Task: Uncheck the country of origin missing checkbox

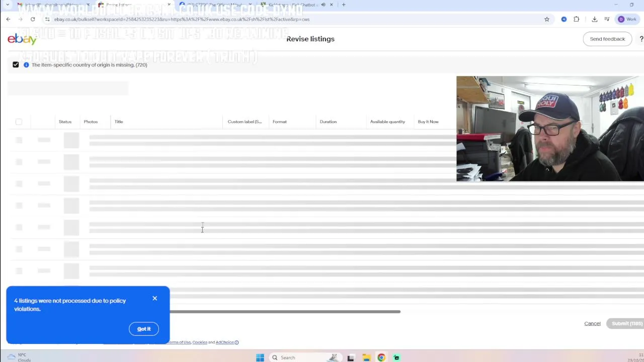Action: tap(16, 65)
